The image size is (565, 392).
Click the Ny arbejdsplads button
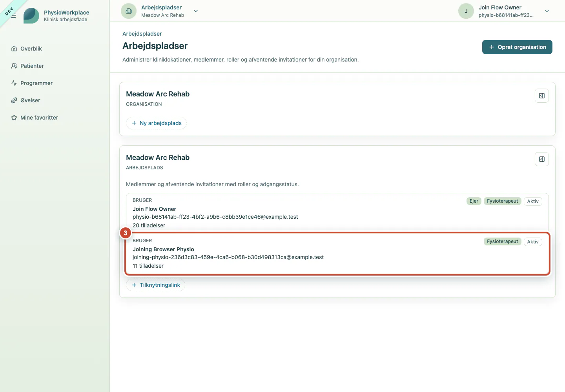point(156,123)
